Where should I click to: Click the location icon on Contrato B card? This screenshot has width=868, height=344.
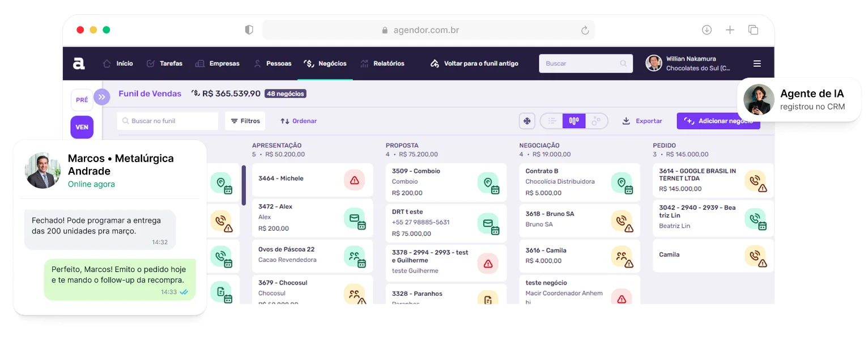point(622,183)
